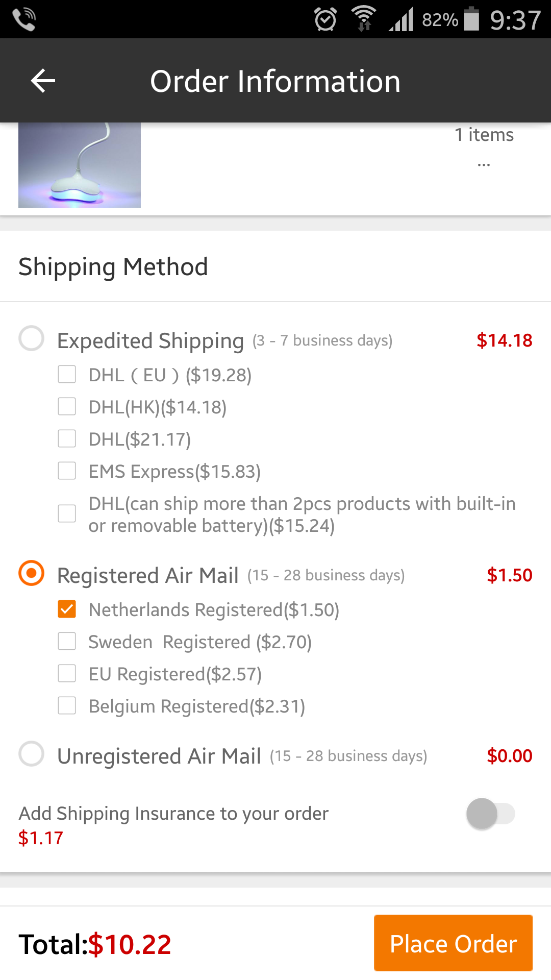
Task: Select Unregistered Air Mail option
Action: pos(32,754)
